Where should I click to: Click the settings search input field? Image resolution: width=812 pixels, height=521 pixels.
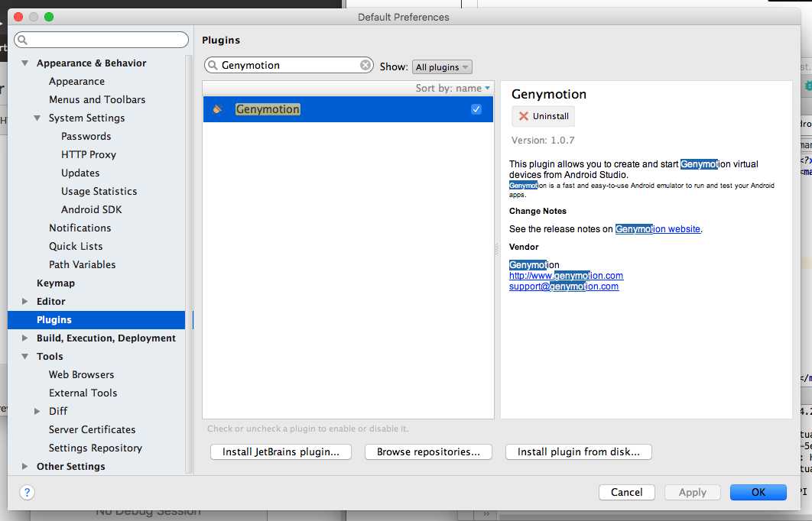[102, 40]
